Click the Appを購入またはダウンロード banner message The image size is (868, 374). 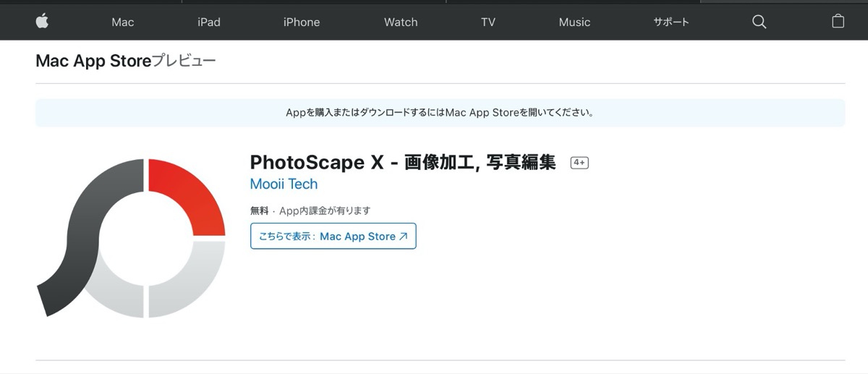tap(440, 113)
